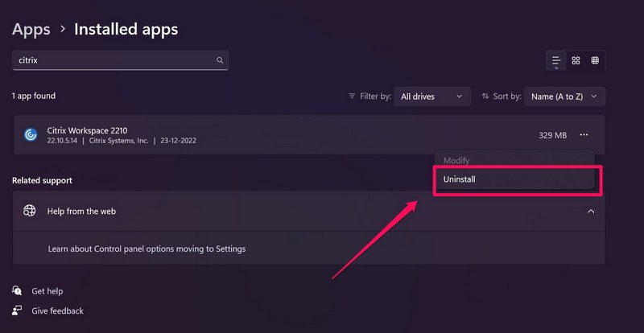Viewport: 644px width, 333px height.
Task: Click the Citrix Workspace app icon
Action: point(31,135)
